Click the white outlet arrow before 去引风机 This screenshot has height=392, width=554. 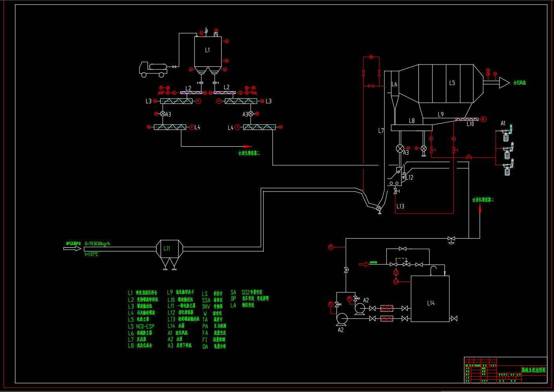pyautogui.click(x=504, y=83)
